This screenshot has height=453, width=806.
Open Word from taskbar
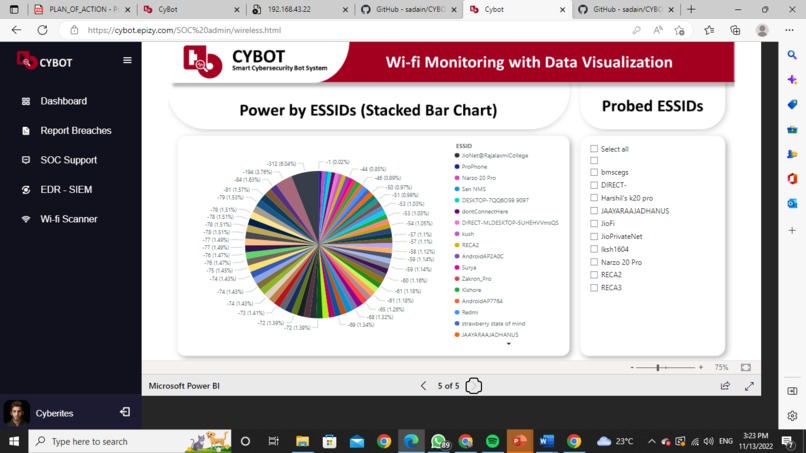point(546,441)
